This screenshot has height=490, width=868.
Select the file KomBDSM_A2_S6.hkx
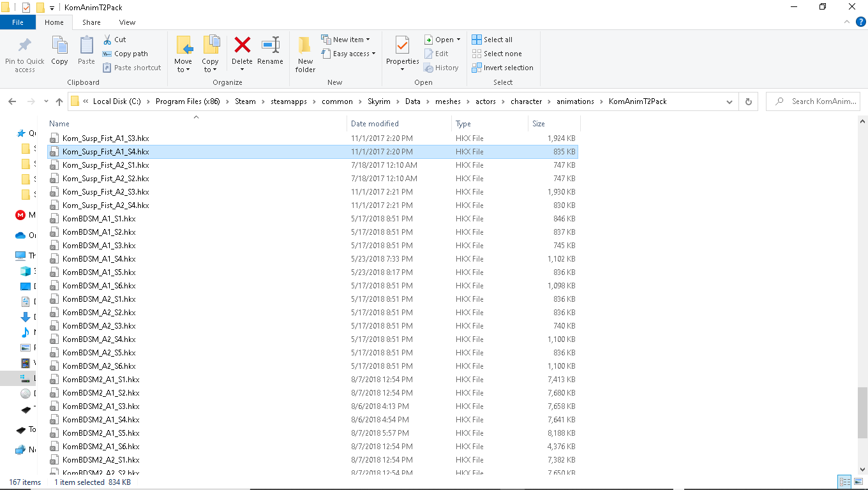(x=313, y=366)
